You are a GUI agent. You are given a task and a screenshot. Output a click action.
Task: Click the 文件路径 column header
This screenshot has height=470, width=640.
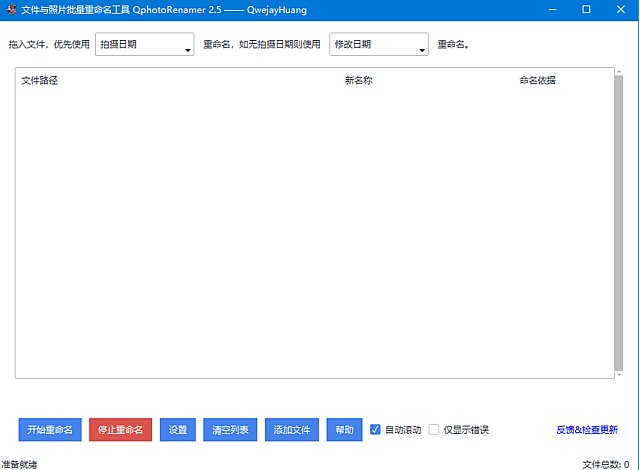pyautogui.click(x=40, y=80)
